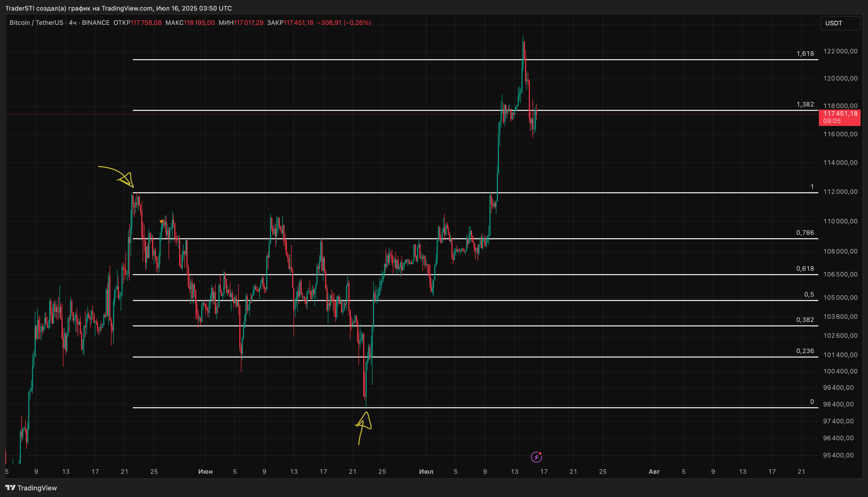Click the 0,786 Fibonacci level label

point(805,232)
